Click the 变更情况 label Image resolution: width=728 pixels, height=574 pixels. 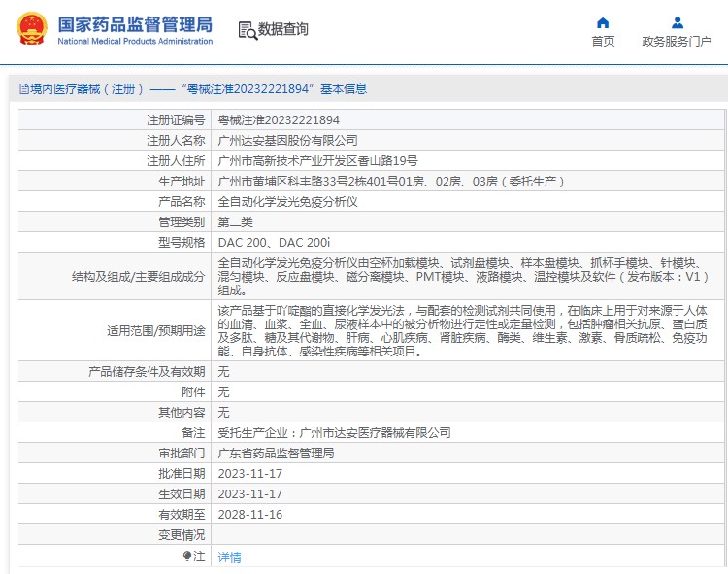pyautogui.click(x=182, y=535)
